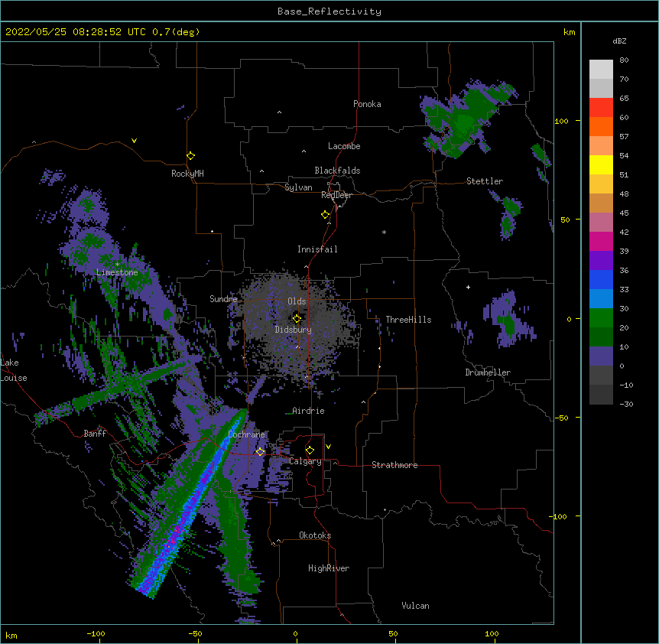The width and height of the screenshot is (659, 644).
Task: Click the RockyMH label
Action: tap(187, 174)
